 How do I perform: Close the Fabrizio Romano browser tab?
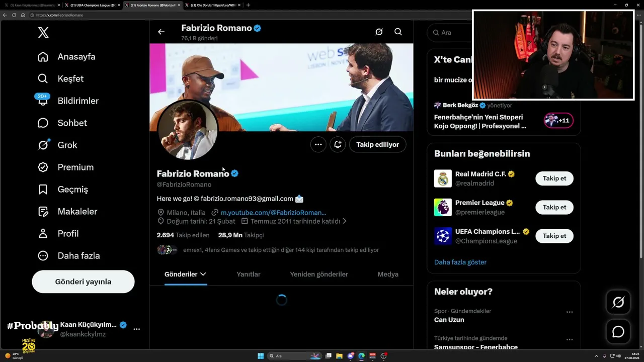click(179, 5)
